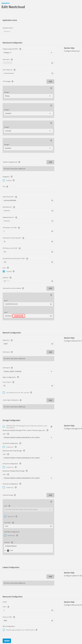Remove the ffmpeg package entry
This screenshot has height=644, width=82.
tap(51, 88)
